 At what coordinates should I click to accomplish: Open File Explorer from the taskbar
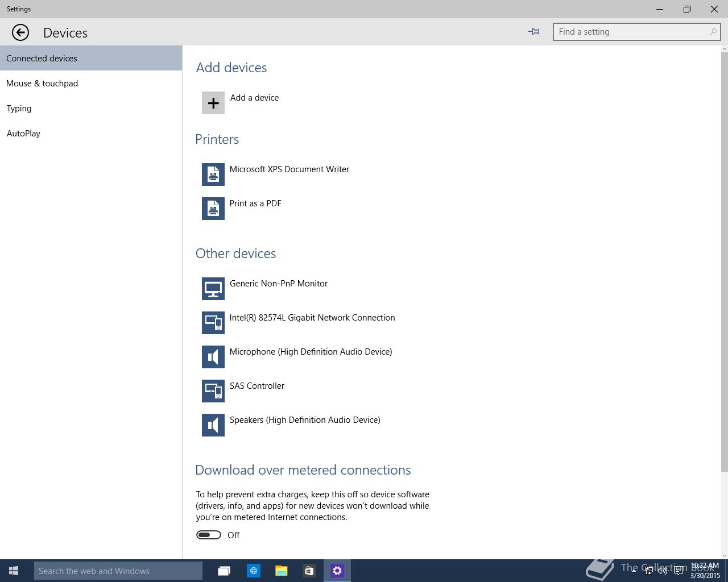coord(282,571)
